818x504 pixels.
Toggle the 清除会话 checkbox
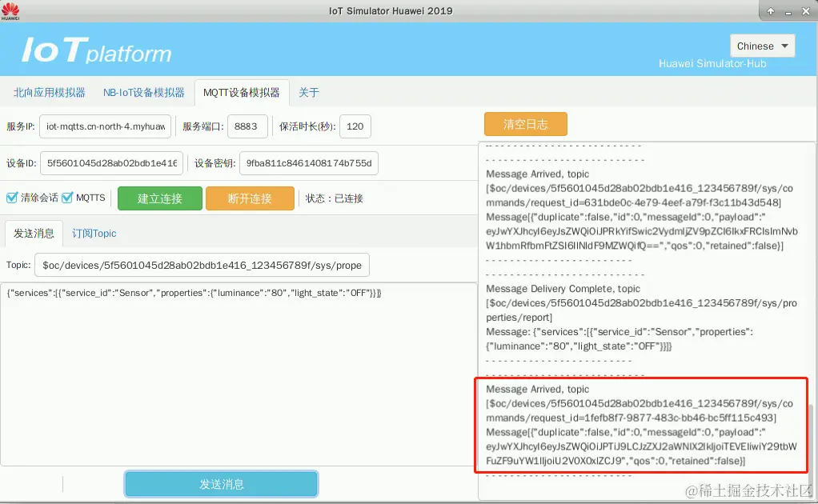(x=12, y=198)
